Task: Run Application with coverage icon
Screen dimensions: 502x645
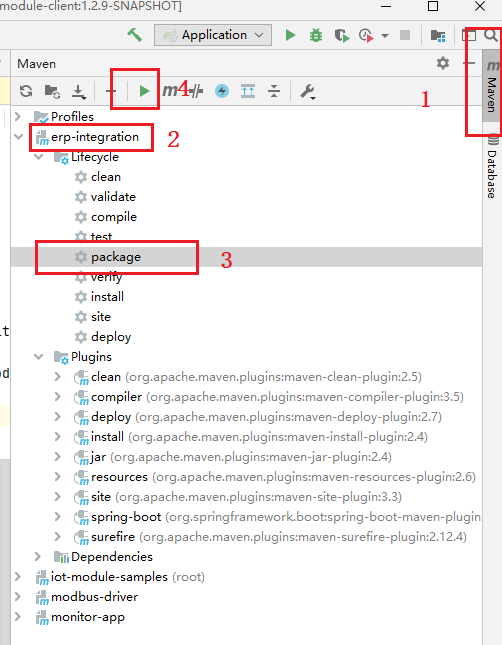Action: point(341,35)
